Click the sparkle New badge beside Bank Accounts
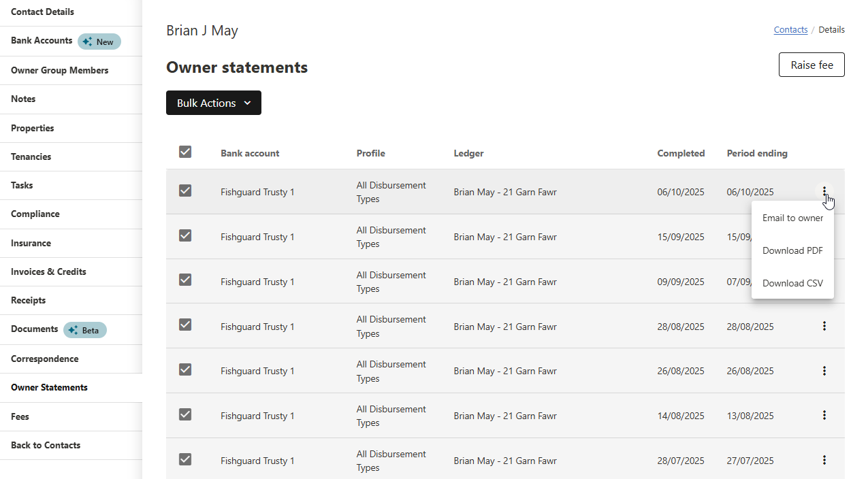Viewport: 868px width, 479px height. (99, 42)
